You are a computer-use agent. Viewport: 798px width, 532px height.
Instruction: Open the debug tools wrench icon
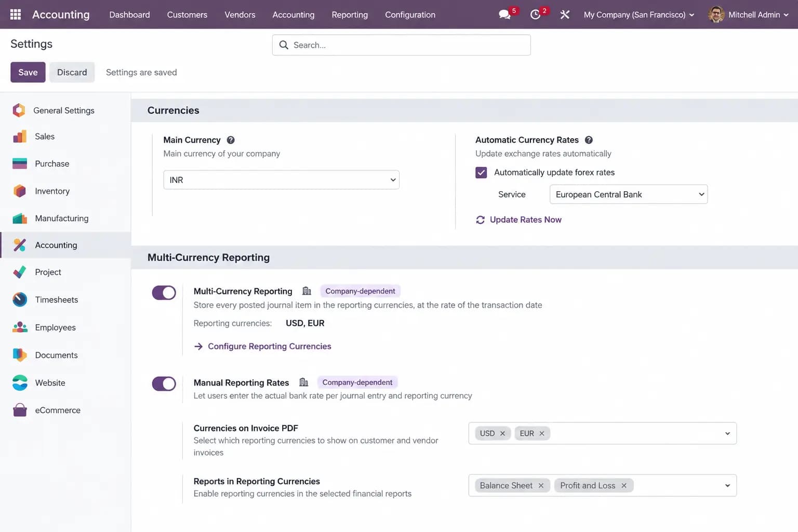click(x=565, y=15)
